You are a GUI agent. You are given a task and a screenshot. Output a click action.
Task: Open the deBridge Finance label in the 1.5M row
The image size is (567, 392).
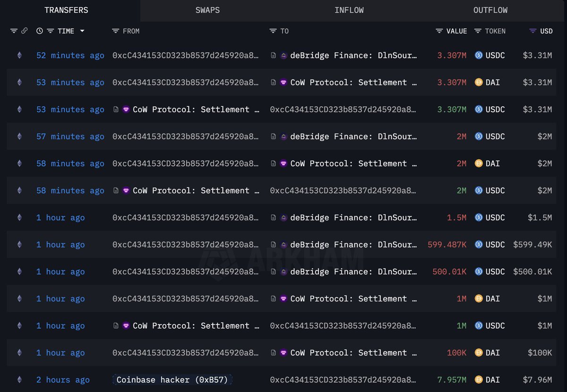pyautogui.click(x=354, y=218)
